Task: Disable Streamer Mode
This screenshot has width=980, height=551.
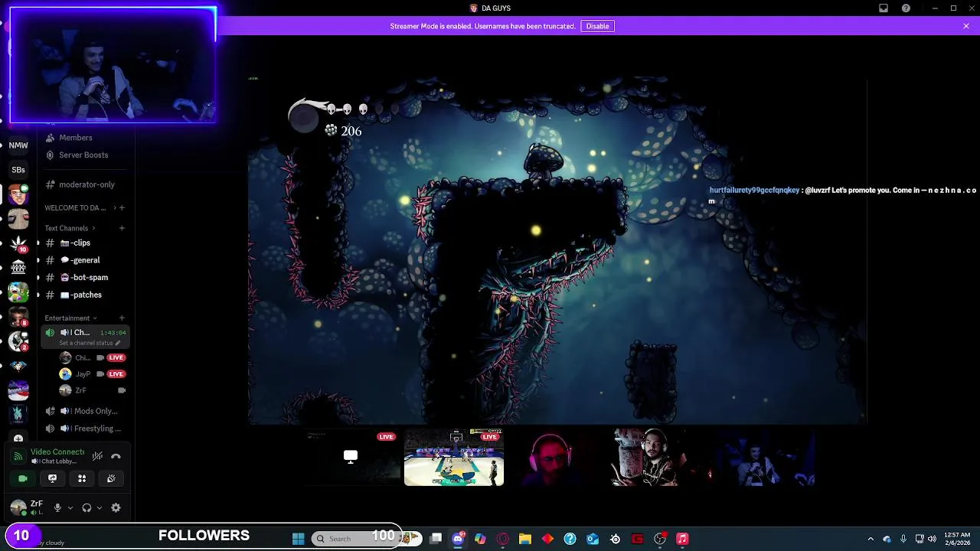Action: [x=597, y=26]
